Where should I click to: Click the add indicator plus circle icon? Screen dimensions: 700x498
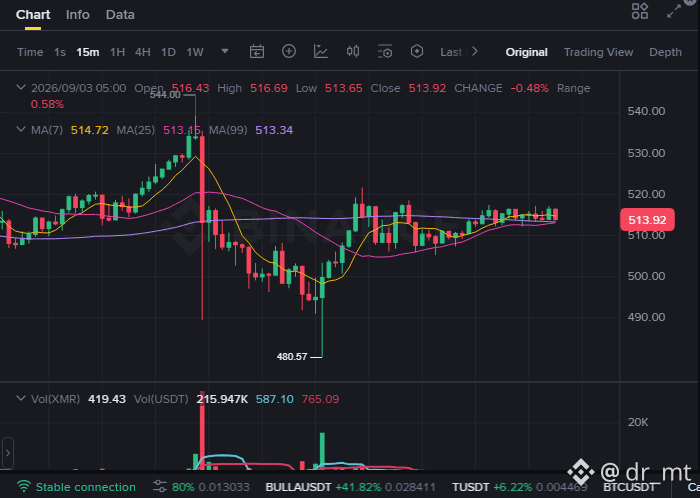[x=289, y=51]
